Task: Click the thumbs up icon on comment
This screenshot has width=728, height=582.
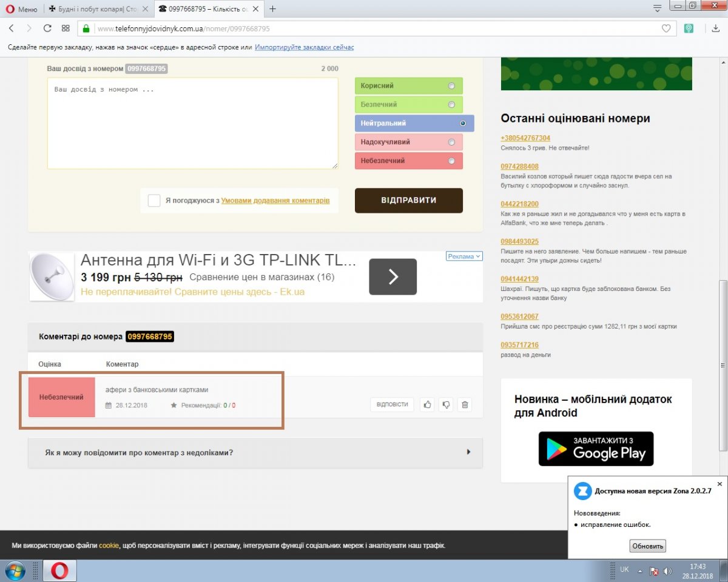Action: click(428, 404)
